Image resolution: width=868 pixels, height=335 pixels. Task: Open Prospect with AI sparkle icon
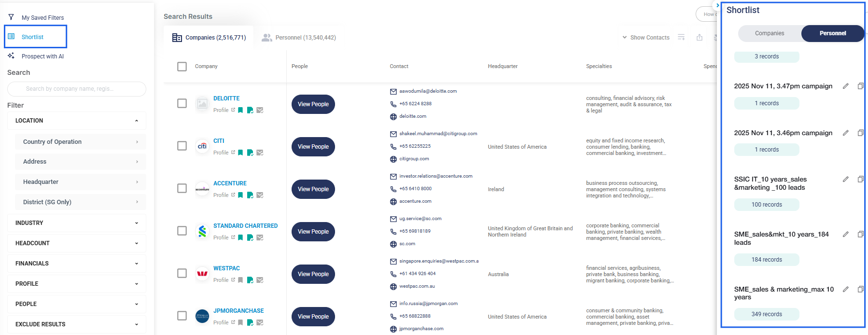tap(11, 56)
